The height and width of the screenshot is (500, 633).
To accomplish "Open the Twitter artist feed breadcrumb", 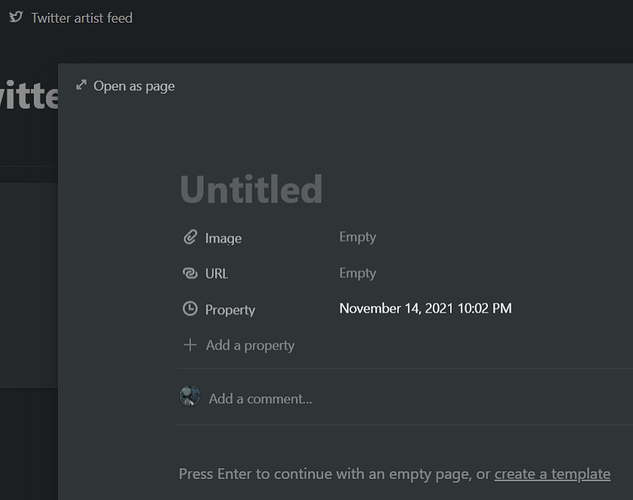I will (x=81, y=18).
